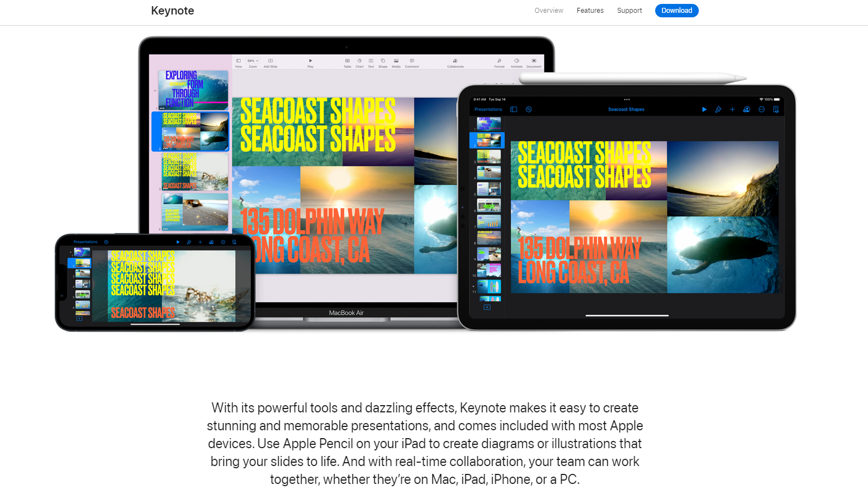Open the Format brush on the iPad
Image resolution: width=868 pixels, height=494 pixels.
click(718, 110)
